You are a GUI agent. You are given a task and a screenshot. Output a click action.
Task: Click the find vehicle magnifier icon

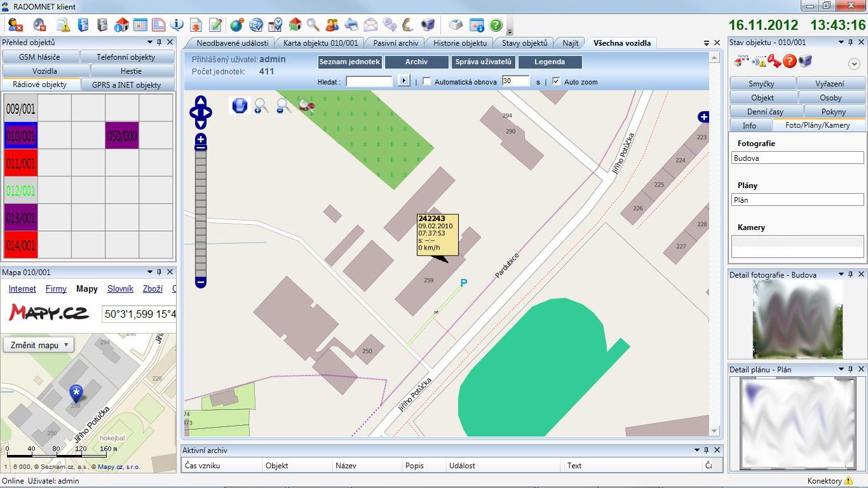306,106
